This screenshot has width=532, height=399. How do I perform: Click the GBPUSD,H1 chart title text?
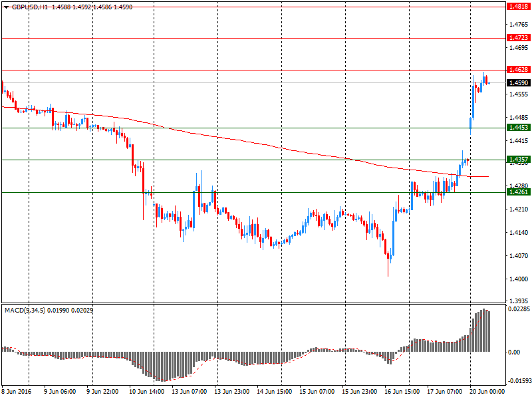[x=30, y=7]
